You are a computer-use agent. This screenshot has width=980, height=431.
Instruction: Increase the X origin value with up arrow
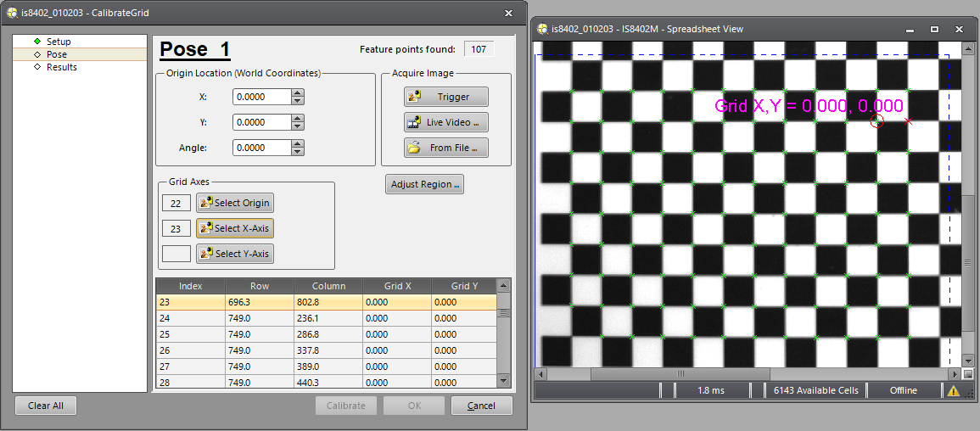click(297, 93)
